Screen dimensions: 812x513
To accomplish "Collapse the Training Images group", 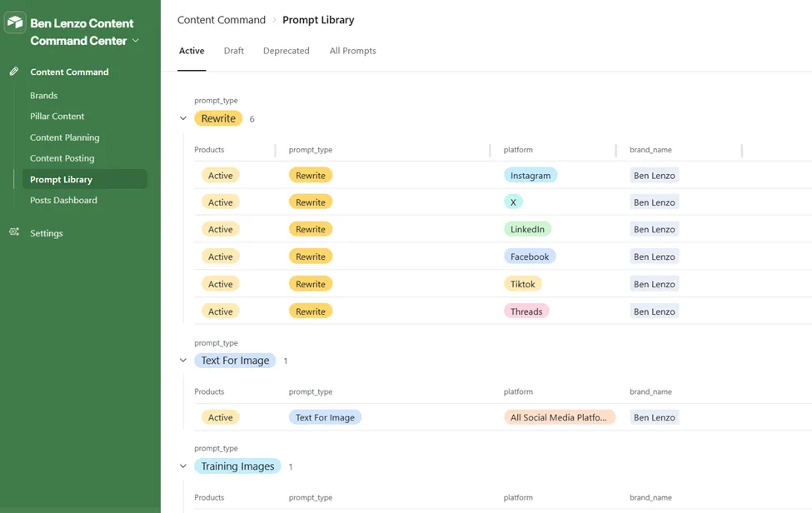I will tap(182, 466).
